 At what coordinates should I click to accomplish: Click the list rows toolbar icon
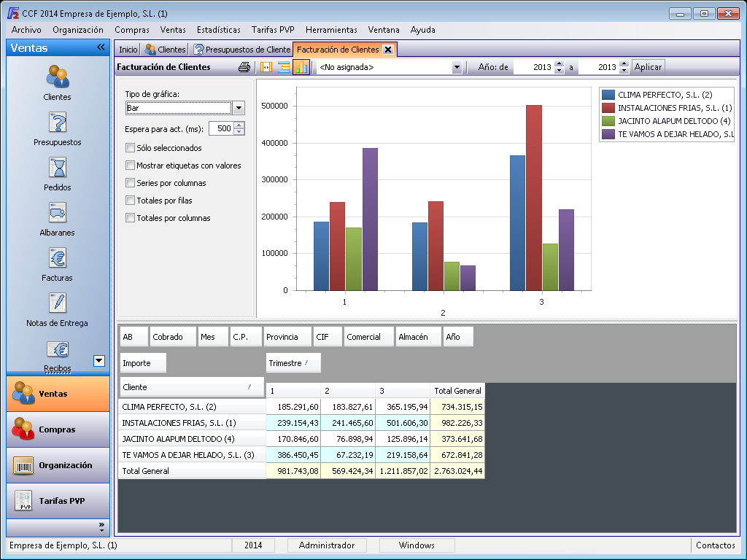click(x=284, y=67)
